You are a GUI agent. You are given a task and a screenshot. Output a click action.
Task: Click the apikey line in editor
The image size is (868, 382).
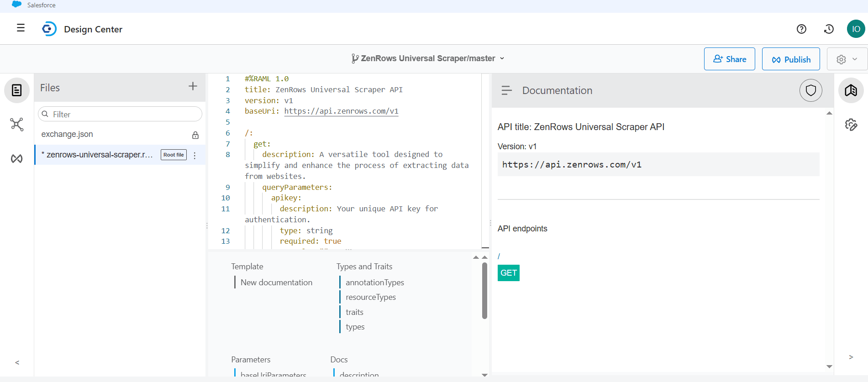[x=286, y=198]
